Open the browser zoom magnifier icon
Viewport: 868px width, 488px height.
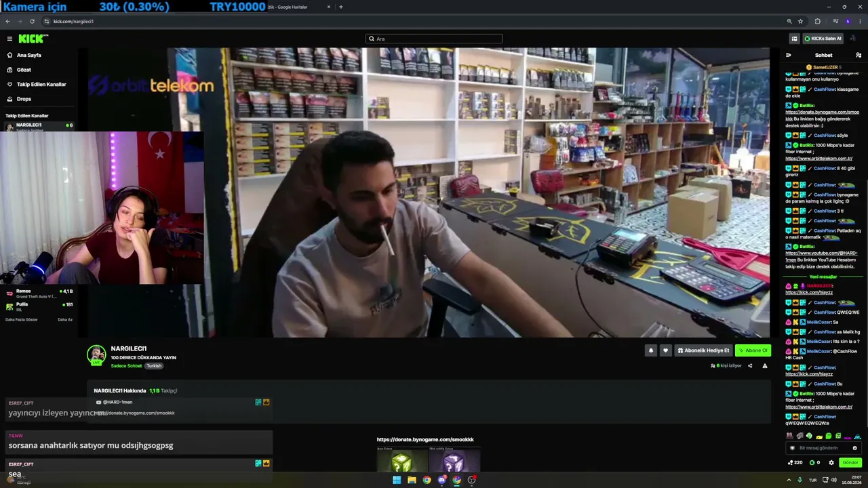[789, 21]
